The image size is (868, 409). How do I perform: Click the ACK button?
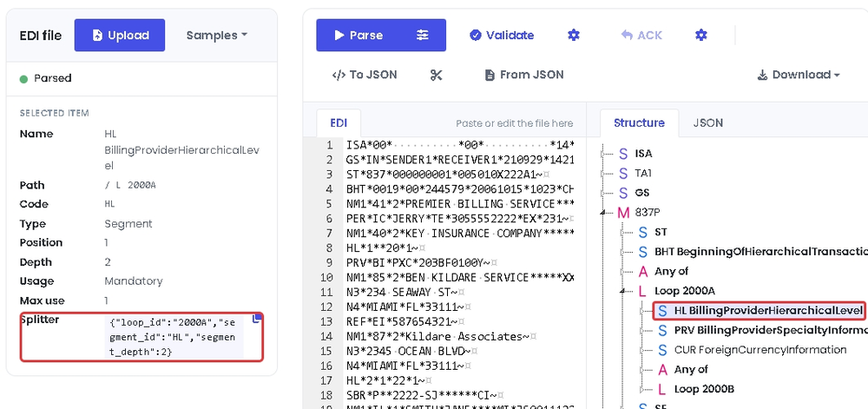pos(641,36)
